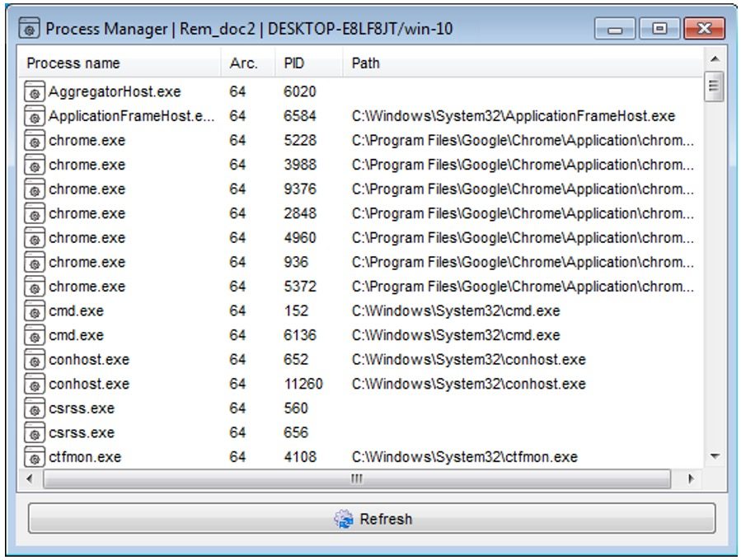Sort by the Process name column header
Image resolution: width=741 pixels, height=560 pixels.
73,63
